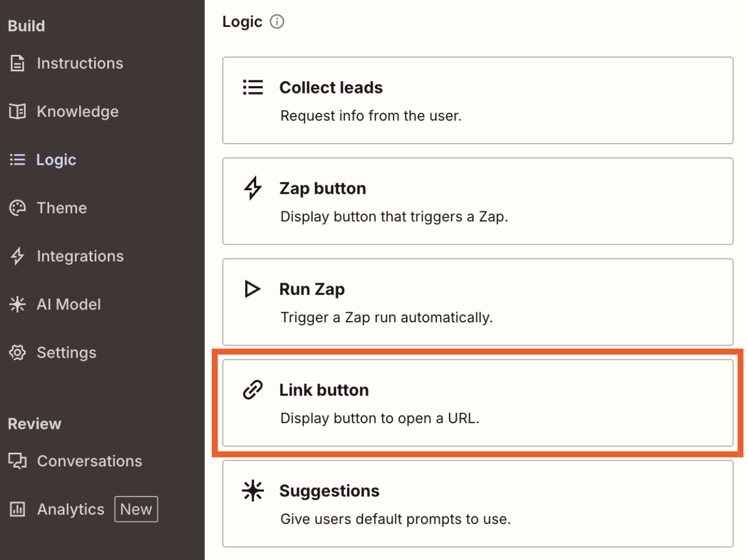Select the Instructions icon in the sidebar
This screenshot has height=560, width=748.
[x=17, y=63]
